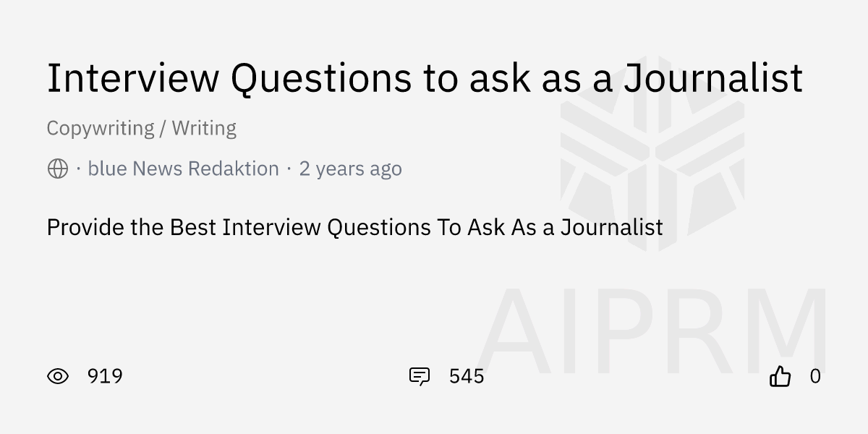Click the eye views icon

tap(58, 376)
